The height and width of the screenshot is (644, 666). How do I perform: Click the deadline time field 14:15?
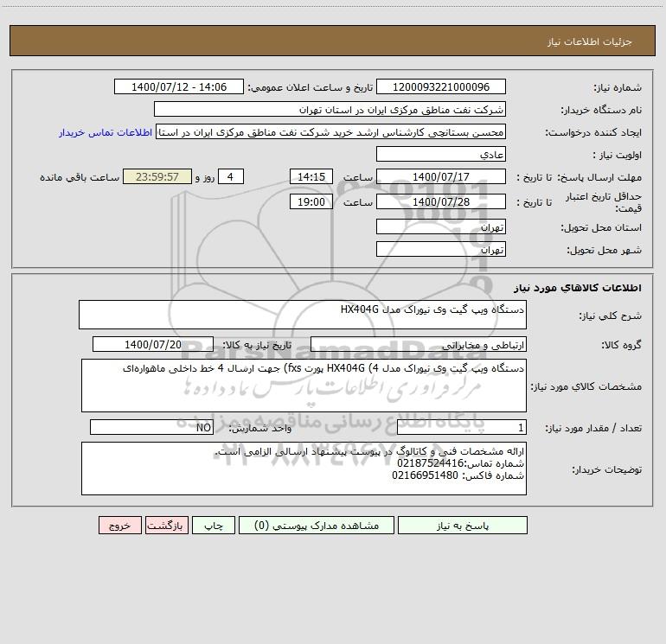(x=311, y=176)
